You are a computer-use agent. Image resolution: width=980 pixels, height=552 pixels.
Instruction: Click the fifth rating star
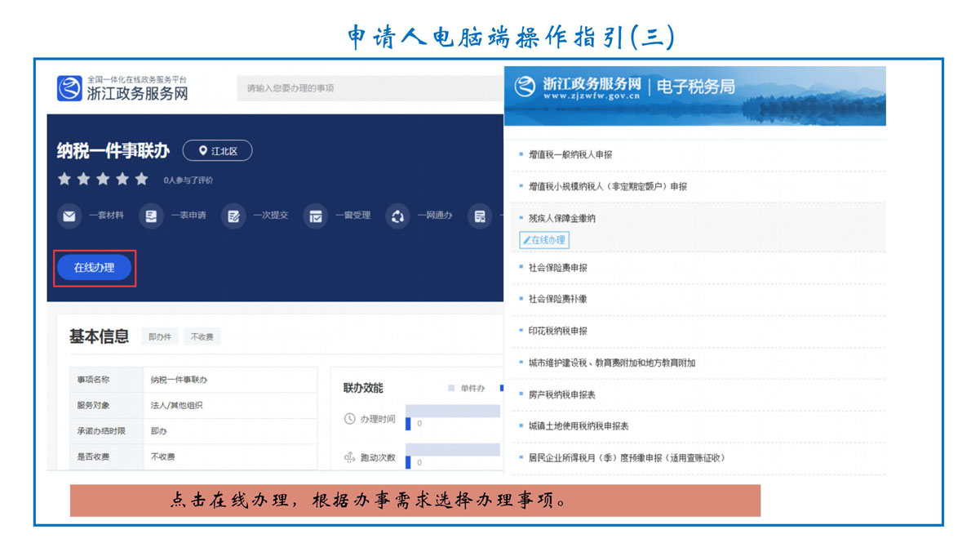142,179
